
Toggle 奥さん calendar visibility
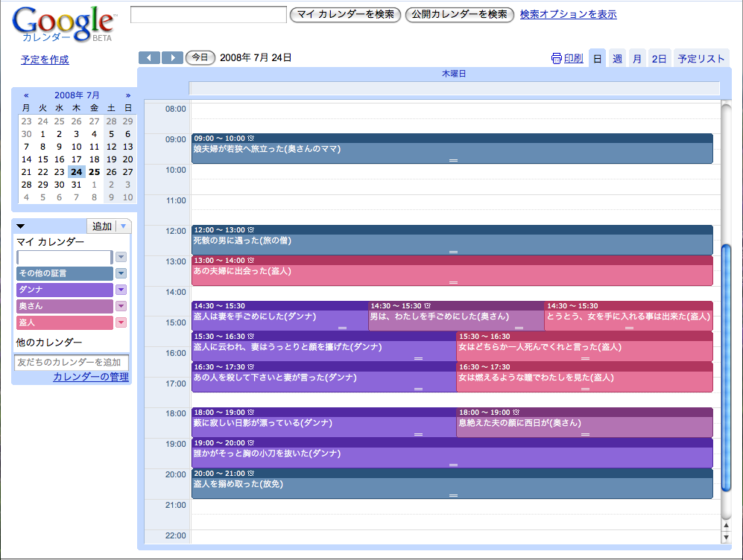coord(65,306)
